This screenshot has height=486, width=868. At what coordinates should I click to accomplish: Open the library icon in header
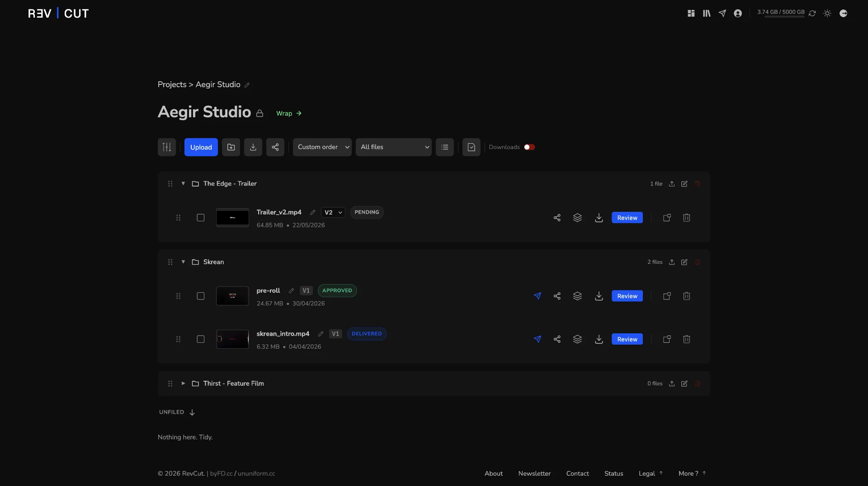(x=707, y=14)
